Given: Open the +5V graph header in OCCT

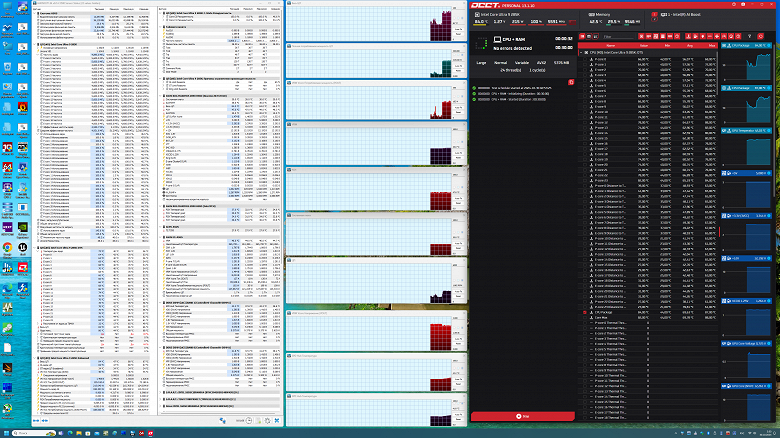Looking at the screenshot, I should (746, 173).
